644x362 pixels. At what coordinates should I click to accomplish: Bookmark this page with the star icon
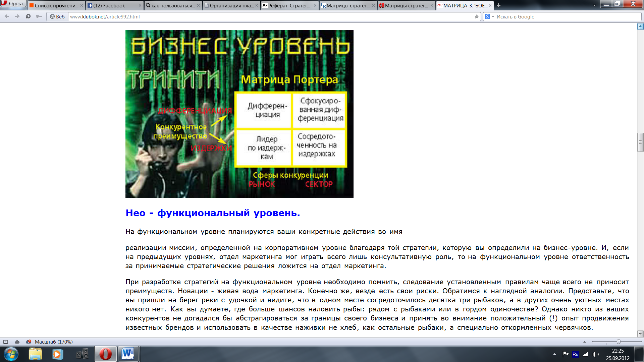[x=477, y=16]
